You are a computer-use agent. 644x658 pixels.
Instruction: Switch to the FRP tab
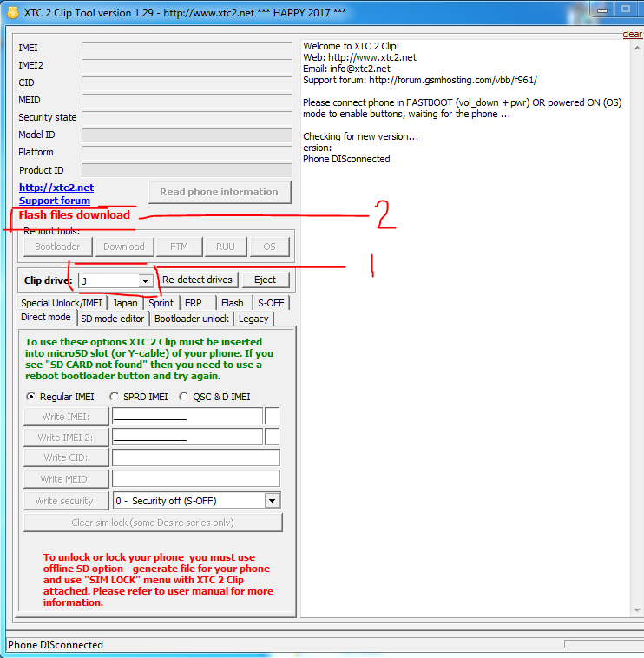click(194, 303)
